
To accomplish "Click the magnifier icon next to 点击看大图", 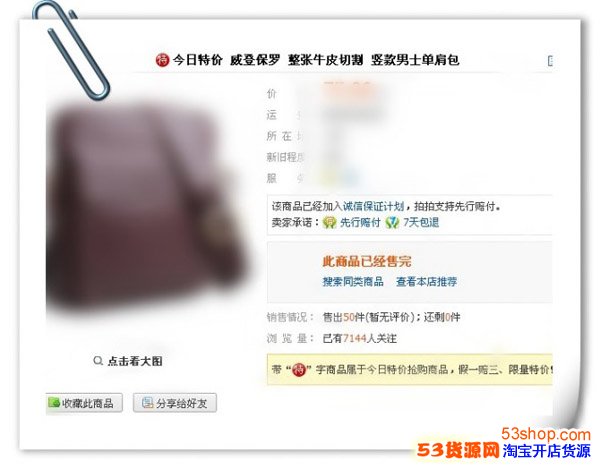I will point(98,361).
